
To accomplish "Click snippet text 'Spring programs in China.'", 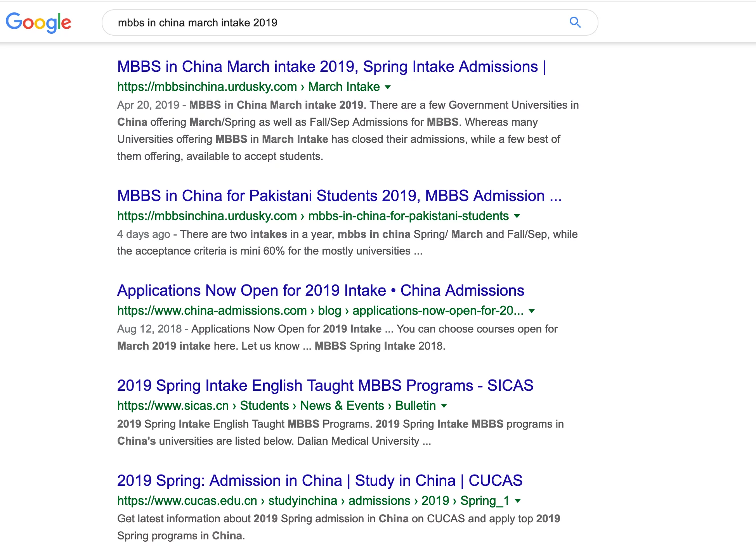I will pyautogui.click(x=181, y=536).
